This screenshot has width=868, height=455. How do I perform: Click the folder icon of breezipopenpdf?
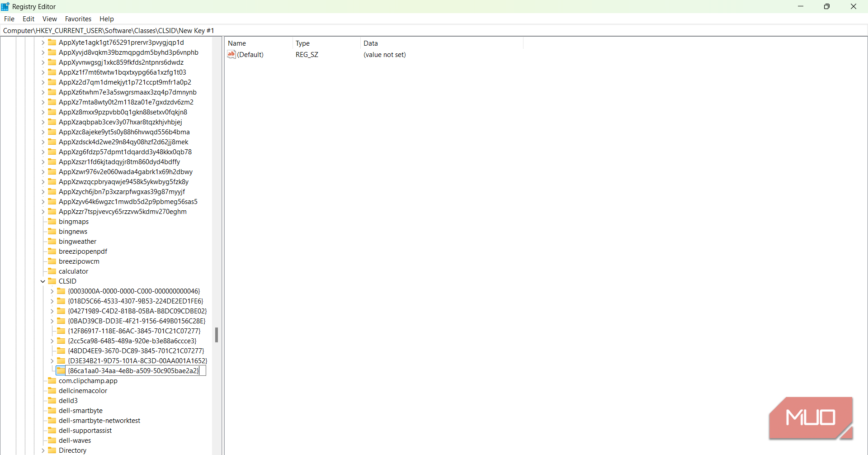click(x=52, y=251)
